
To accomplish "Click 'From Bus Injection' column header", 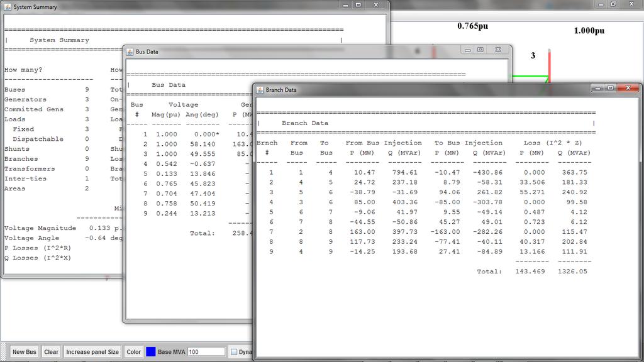I will click(x=384, y=143).
